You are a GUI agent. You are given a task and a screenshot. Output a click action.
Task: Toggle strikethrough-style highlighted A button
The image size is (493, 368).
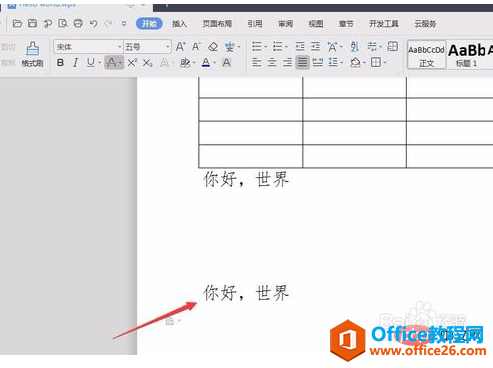point(112,62)
